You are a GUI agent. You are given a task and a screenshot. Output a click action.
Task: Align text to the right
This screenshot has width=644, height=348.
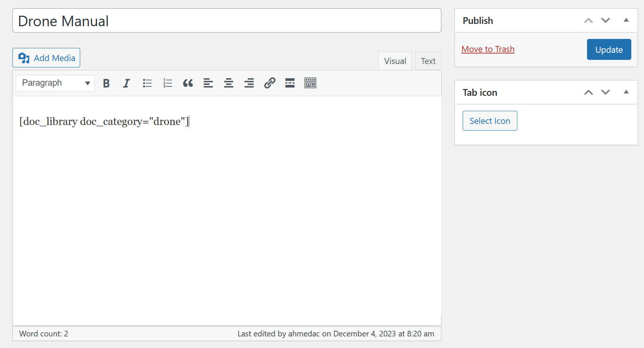(249, 83)
